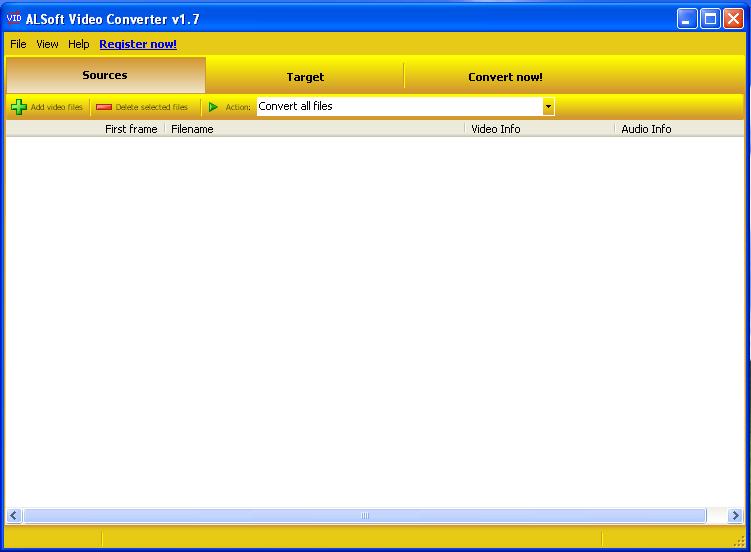Open the File menu

[x=18, y=44]
